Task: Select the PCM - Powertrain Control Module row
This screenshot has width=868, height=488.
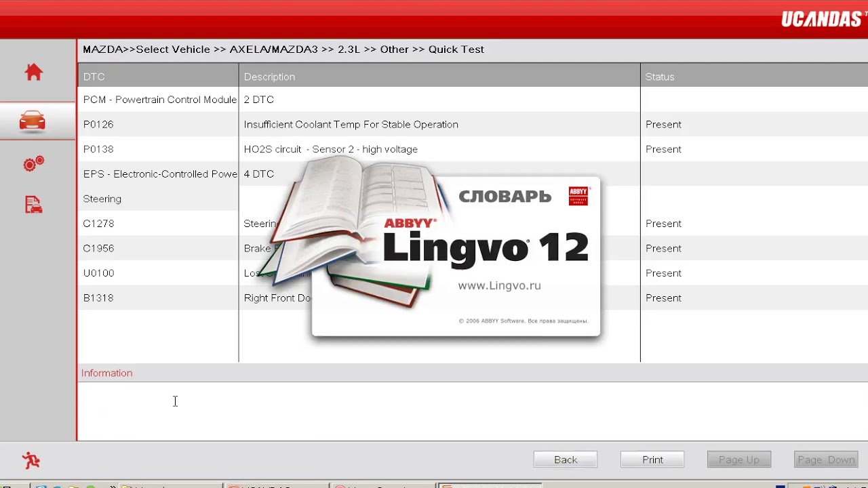Action: pyautogui.click(x=473, y=100)
